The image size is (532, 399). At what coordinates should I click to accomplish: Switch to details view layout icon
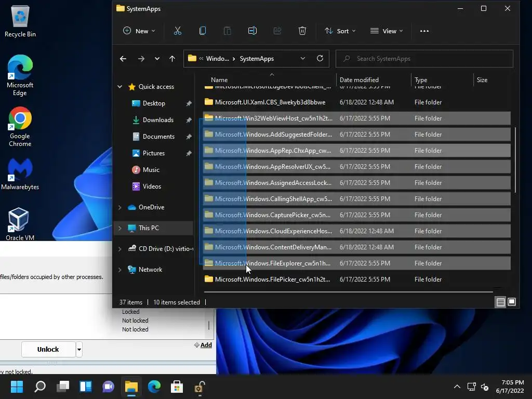click(x=500, y=302)
